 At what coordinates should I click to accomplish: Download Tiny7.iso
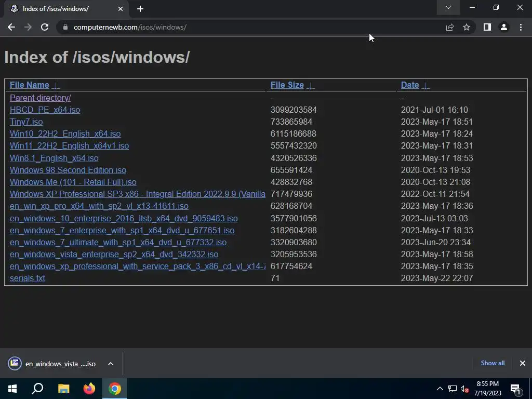(x=26, y=122)
